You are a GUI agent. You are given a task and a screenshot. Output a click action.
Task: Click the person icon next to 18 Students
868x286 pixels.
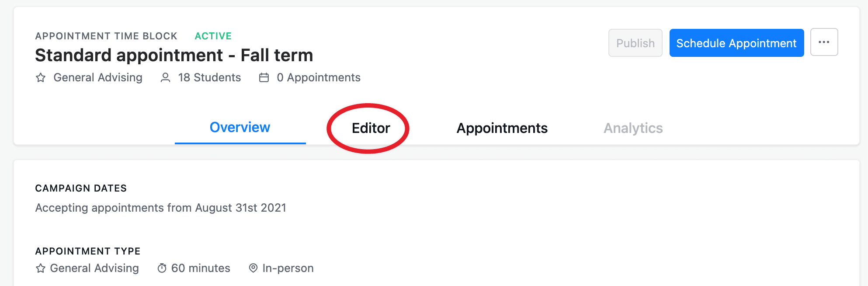click(165, 78)
